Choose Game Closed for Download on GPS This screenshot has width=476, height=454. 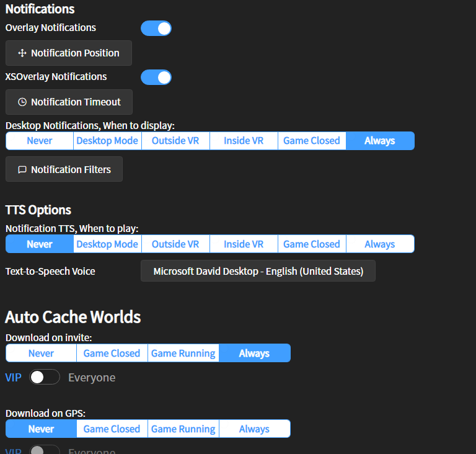[x=112, y=429]
